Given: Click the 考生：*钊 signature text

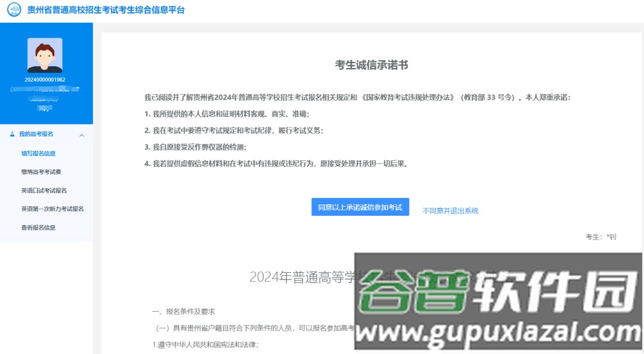Looking at the screenshot, I should pyautogui.click(x=600, y=237).
